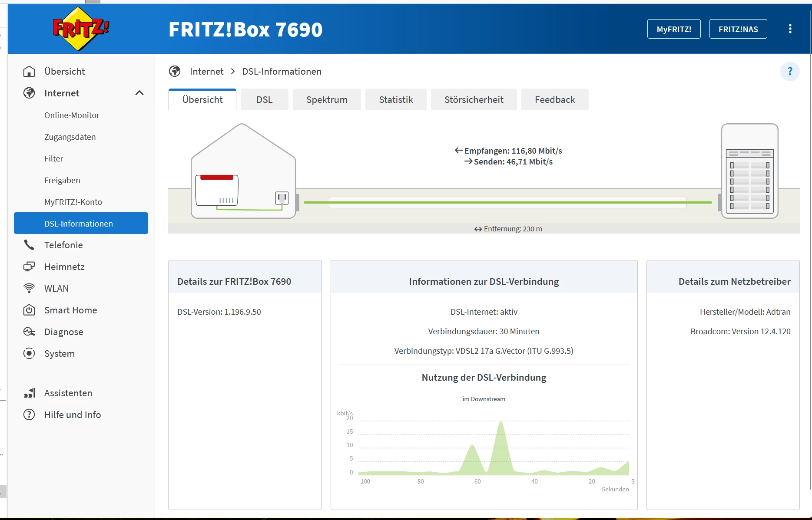Switch to the Feedback tab
Image resolution: width=812 pixels, height=520 pixels.
tap(555, 99)
